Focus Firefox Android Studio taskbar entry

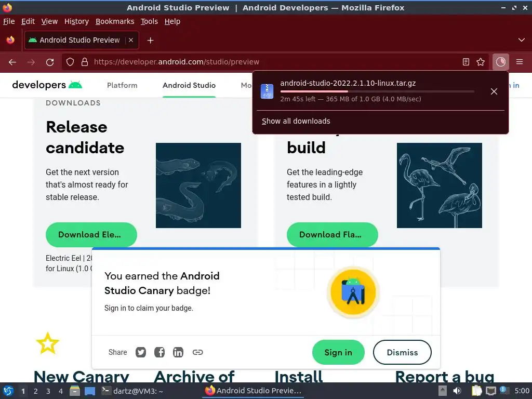pos(253,391)
